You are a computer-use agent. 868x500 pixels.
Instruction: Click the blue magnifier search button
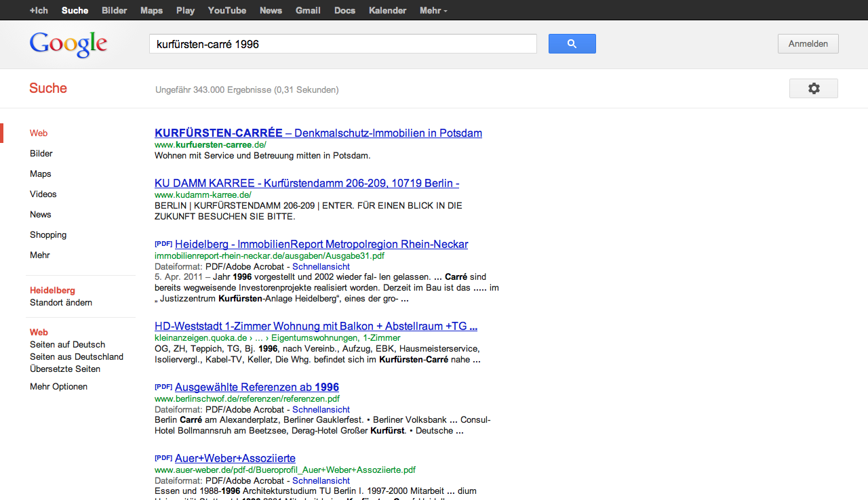pos(572,43)
